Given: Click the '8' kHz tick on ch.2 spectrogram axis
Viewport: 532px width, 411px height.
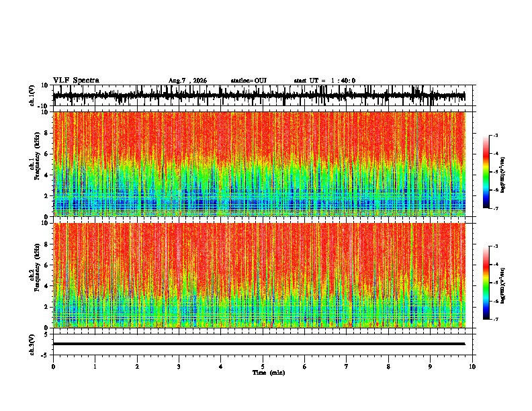Looking at the screenshot, I should click(47, 244).
